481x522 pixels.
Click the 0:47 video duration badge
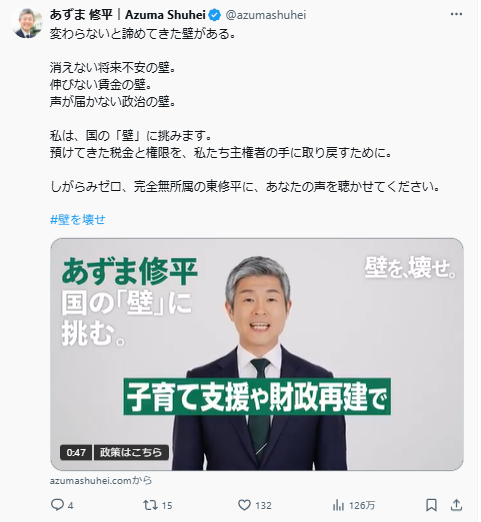76,452
